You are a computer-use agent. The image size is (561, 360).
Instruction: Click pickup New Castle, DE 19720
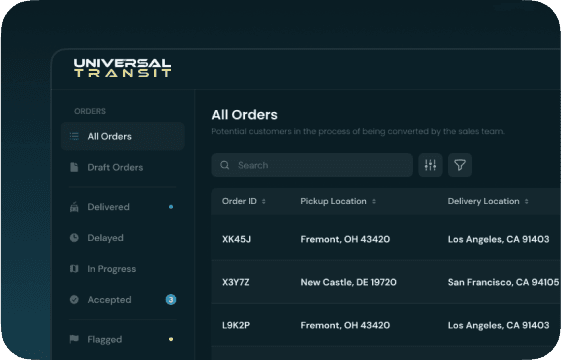348,282
